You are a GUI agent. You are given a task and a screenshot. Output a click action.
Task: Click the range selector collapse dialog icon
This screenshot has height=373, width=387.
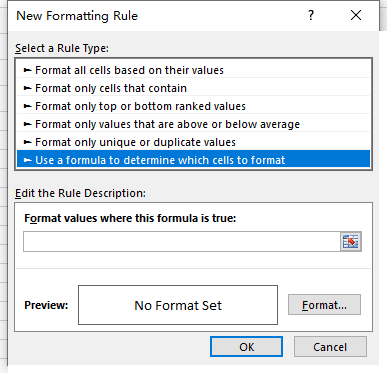(x=351, y=242)
